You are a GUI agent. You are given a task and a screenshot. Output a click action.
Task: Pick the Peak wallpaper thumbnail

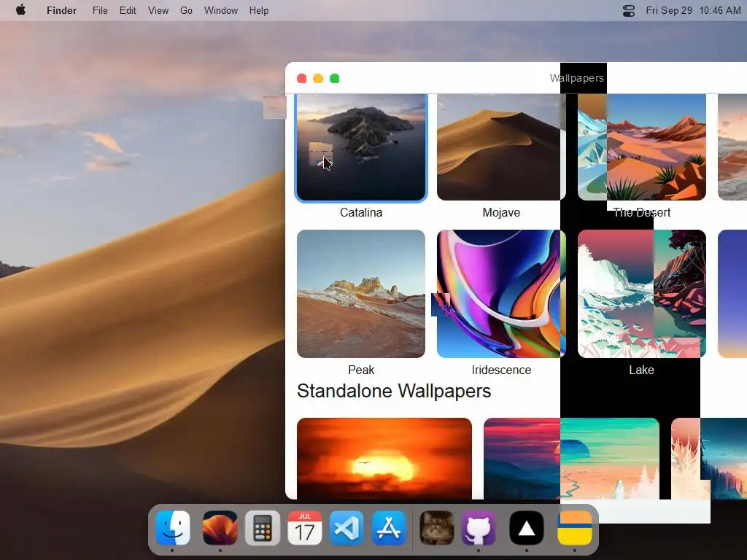point(361,294)
